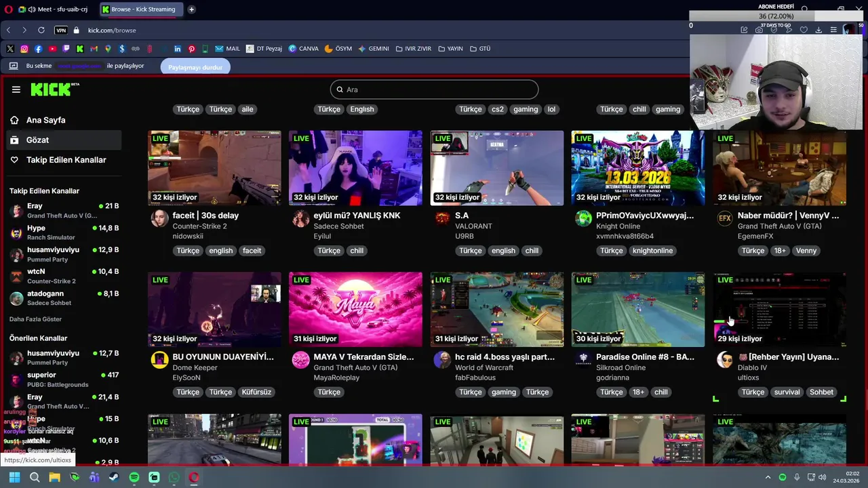Image resolution: width=868 pixels, height=488 pixels.
Task: Open the Windows Start menu
Action: click(x=14, y=477)
